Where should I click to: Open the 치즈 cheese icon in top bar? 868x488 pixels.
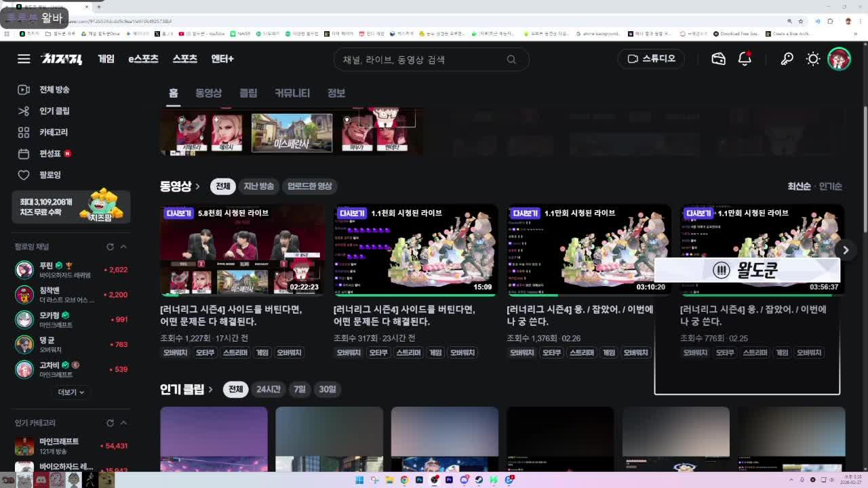[x=718, y=59]
